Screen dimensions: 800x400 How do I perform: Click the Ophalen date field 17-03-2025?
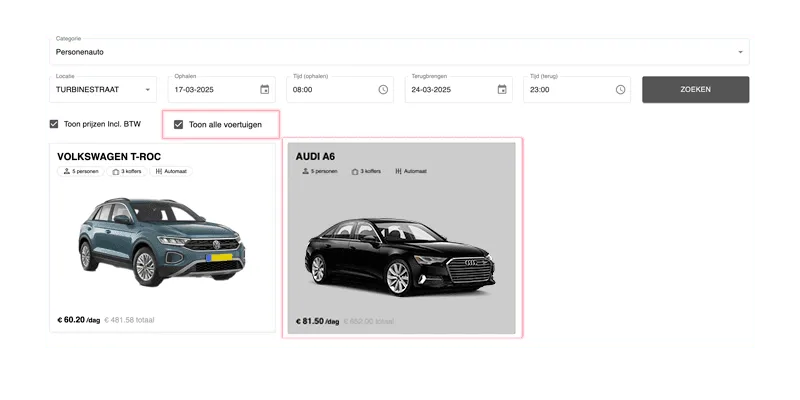[221, 89]
